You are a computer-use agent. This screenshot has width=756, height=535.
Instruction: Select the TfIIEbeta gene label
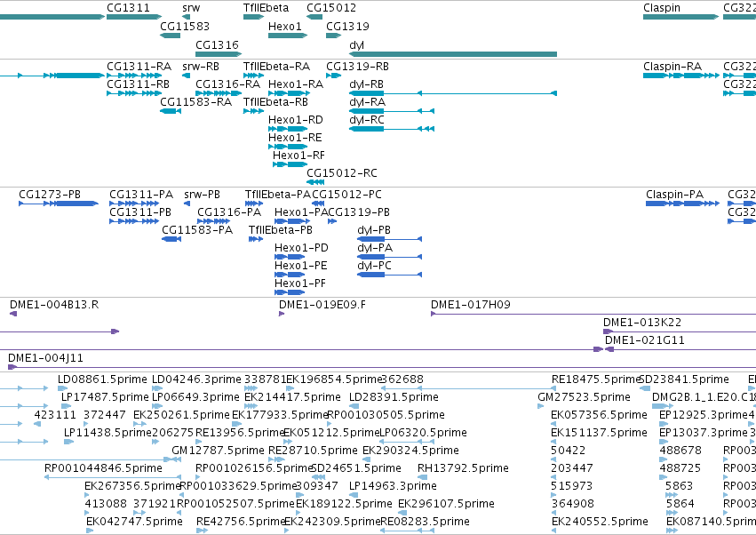pos(267,8)
